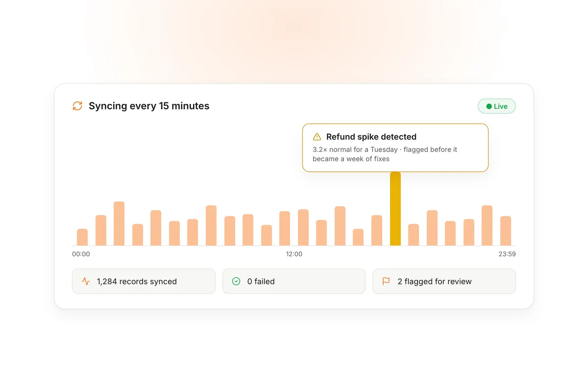This screenshot has width=588, height=392.
Task: Open the 0 failed status card
Action: coord(294,281)
